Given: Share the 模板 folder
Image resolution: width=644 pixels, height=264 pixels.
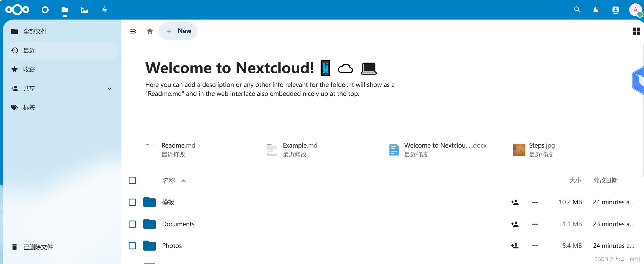Looking at the screenshot, I should pos(515,202).
